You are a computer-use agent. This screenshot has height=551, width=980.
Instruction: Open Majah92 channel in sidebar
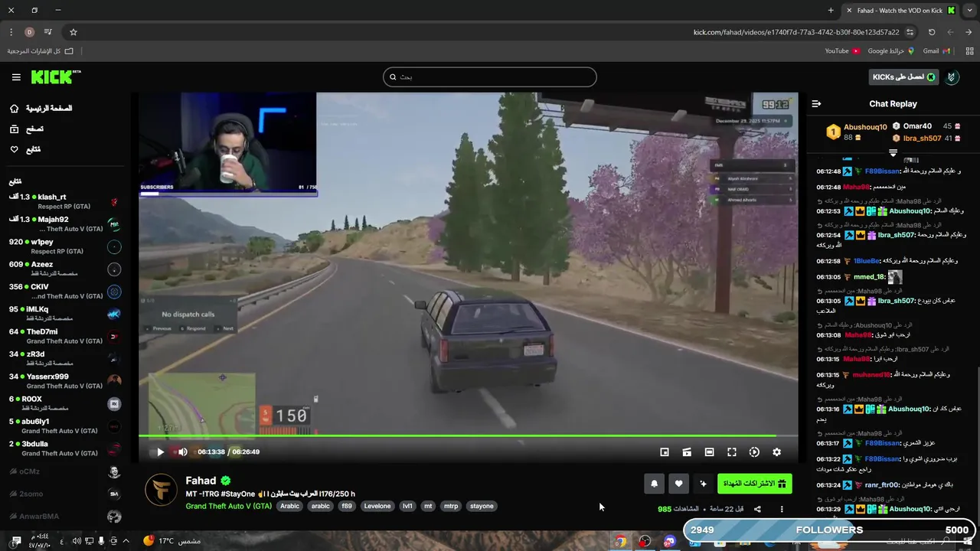coord(64,224)
